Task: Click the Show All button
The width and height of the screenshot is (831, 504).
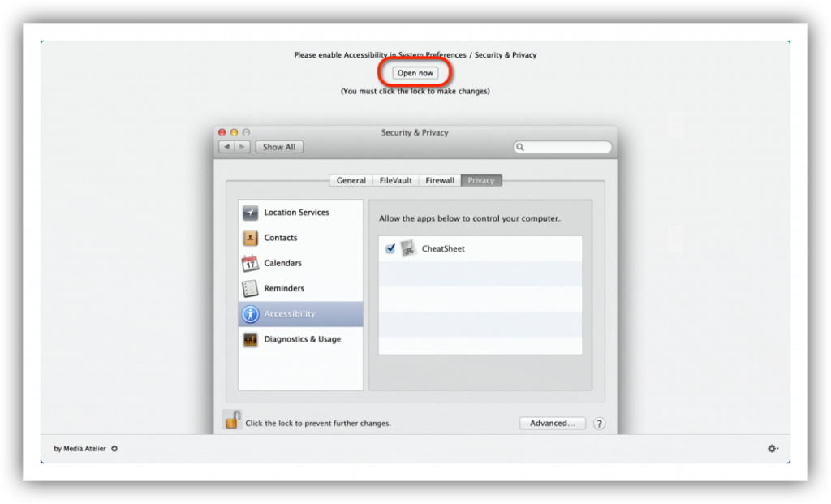Action: point(279,147)
